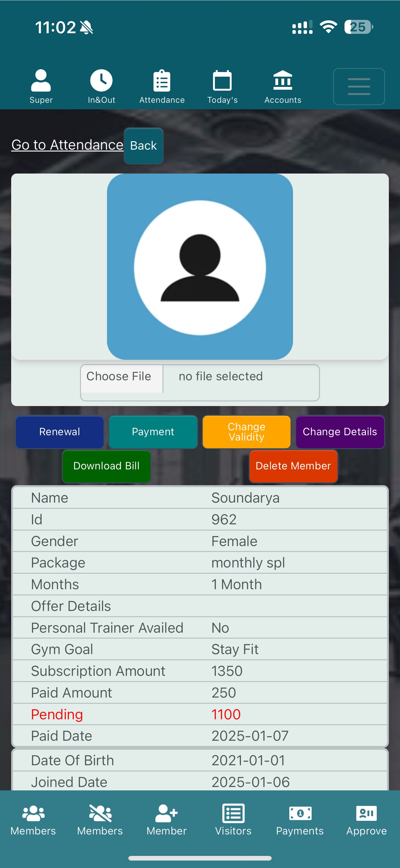Screen dimensions: 400x868
Task: Tap the Gym Goal value 'Stay Fit'
Action: [235, 649]
